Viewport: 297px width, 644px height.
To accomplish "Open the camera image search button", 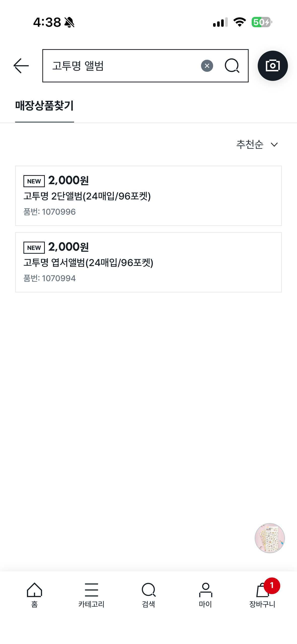I will click(273, 66).
